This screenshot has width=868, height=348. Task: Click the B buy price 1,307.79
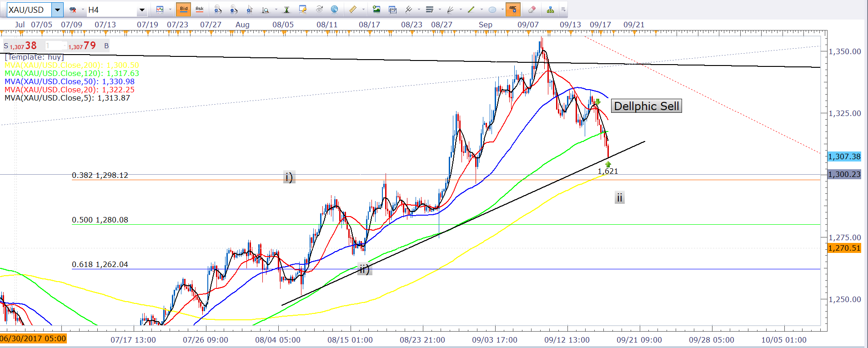(84, 46)
